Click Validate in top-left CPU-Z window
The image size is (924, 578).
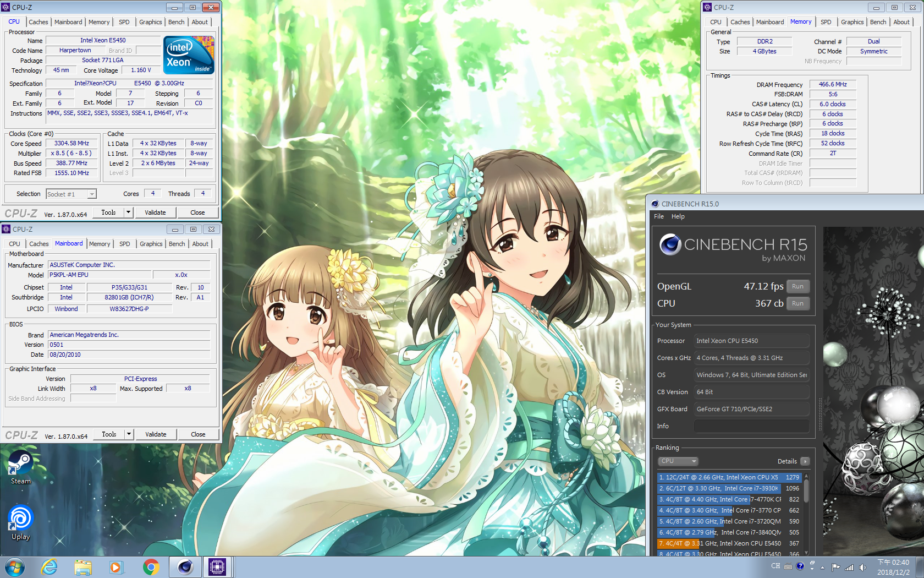[155, 212]
